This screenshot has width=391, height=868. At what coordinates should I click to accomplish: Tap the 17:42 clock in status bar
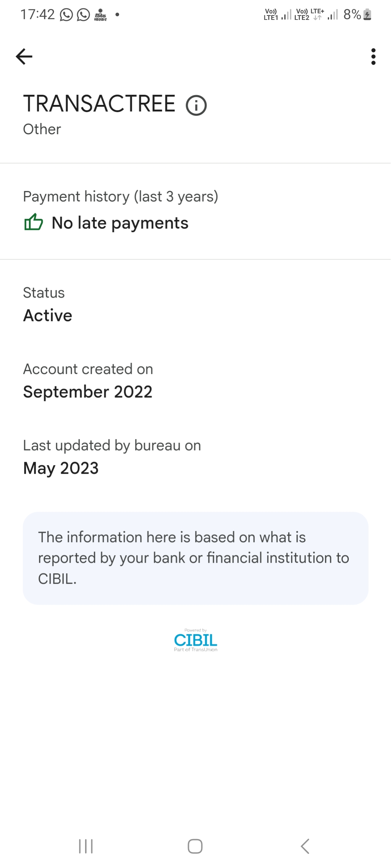(x=37, y=14)
